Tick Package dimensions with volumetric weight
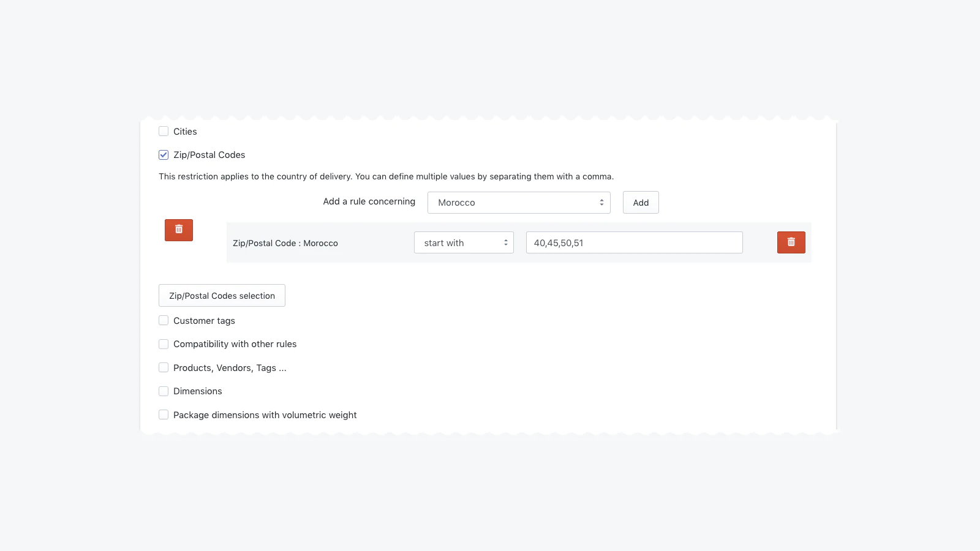Viewport: 980px width, 551px height. pyautogui.click(x=164, y=414)
